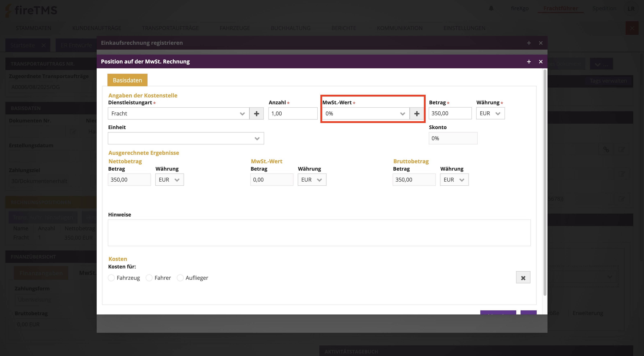Open calculated MwSt.-Wert Währung dropdown
Viewport: 644px width, 356px height.
point(312,180)
